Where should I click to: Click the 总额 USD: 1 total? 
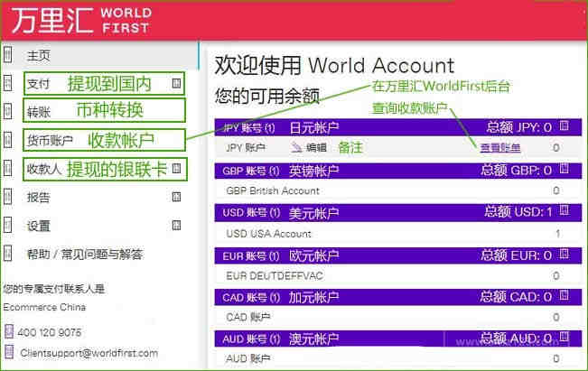point(518,212)
